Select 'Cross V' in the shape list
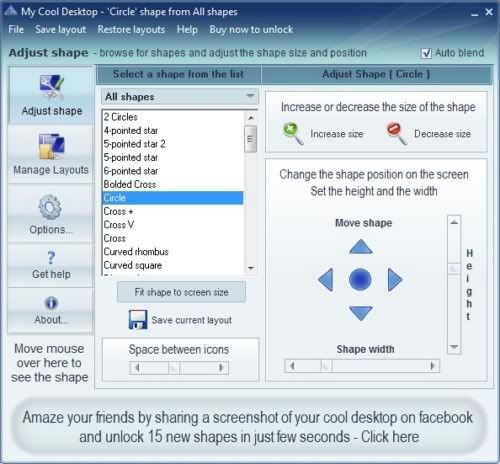Image resolution: width=500 pixels, height=464 pixels. (x=173, y=225)
